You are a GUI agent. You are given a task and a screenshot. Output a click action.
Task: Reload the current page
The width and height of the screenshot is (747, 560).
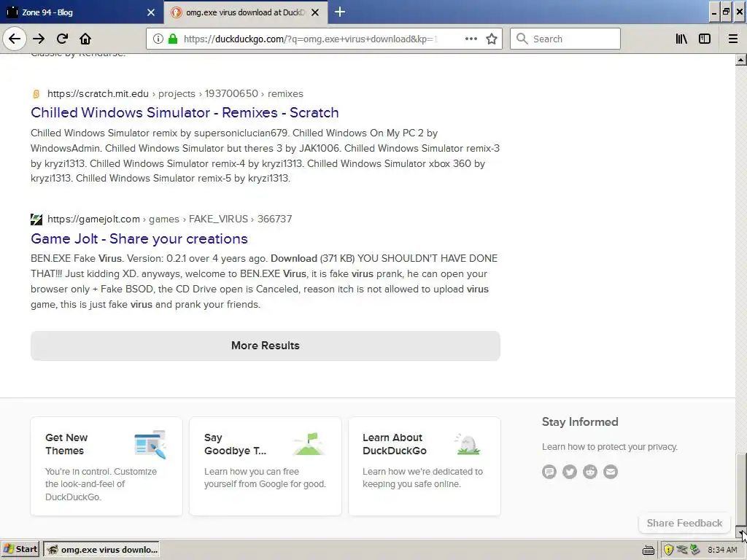click(x=62, y=39)
